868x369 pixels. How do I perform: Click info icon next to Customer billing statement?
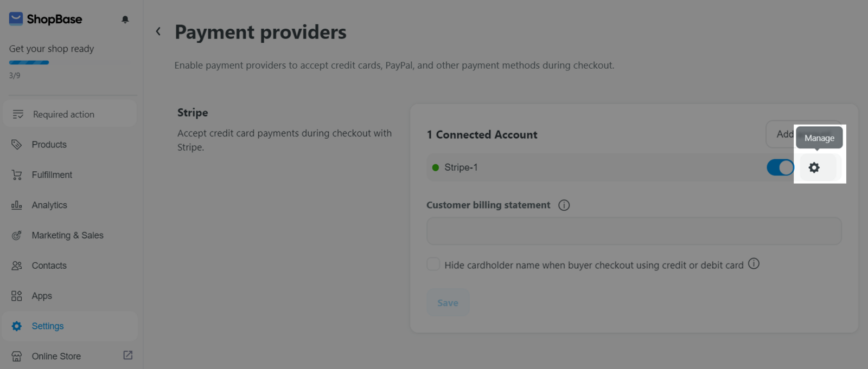[x=564, y=205]
